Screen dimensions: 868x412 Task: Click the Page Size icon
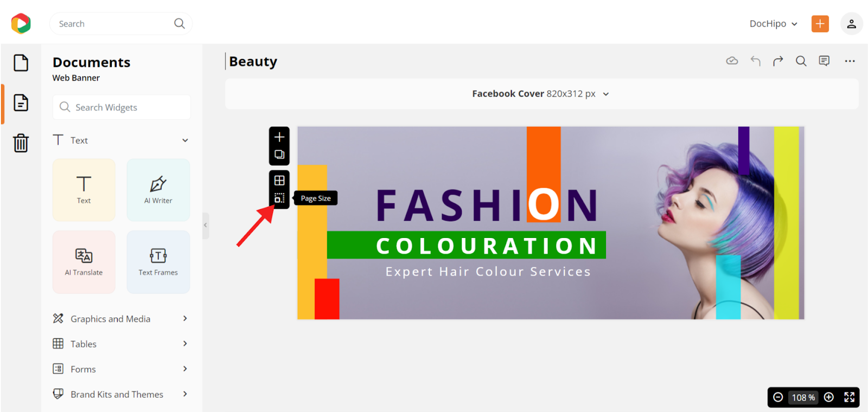click(x=279, y=198)
